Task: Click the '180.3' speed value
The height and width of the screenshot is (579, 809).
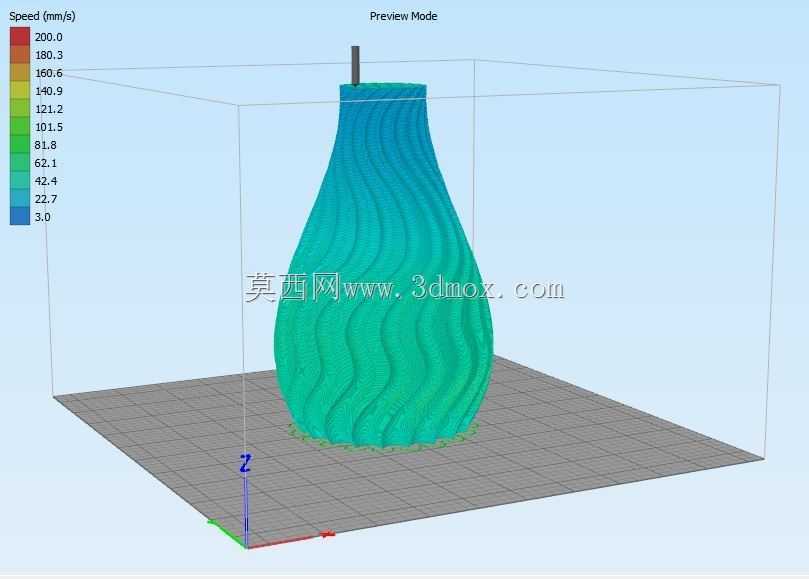Action: click(48, 55)
